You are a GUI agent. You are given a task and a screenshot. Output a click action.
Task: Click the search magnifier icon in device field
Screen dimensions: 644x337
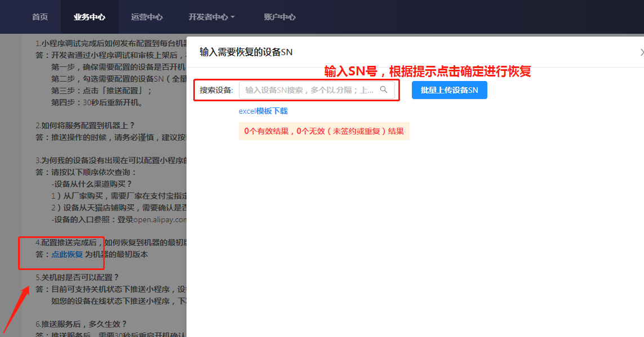pyautogui.click(x=384, y=90)
